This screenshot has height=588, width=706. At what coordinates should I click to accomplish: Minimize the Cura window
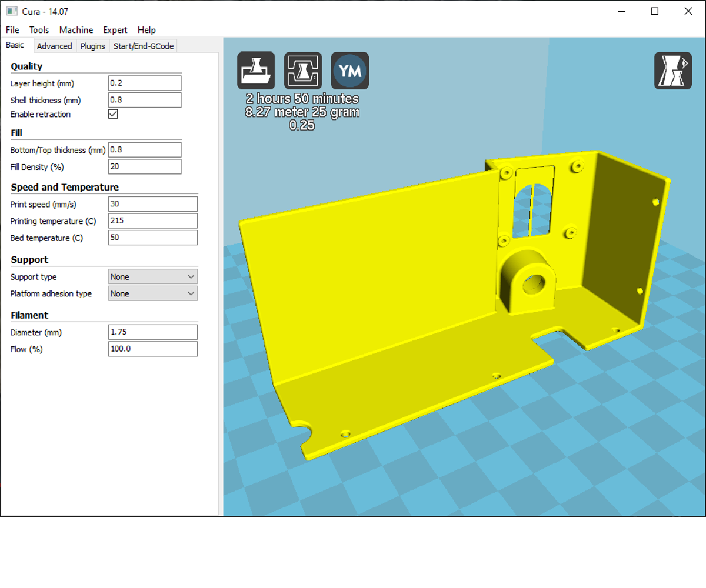pos(622,11)
